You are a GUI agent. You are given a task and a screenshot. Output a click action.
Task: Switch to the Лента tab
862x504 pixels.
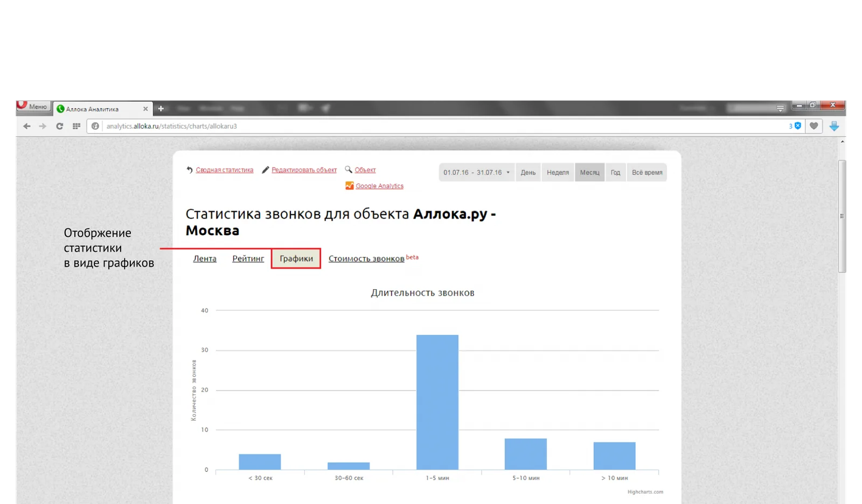pos(205,258)
